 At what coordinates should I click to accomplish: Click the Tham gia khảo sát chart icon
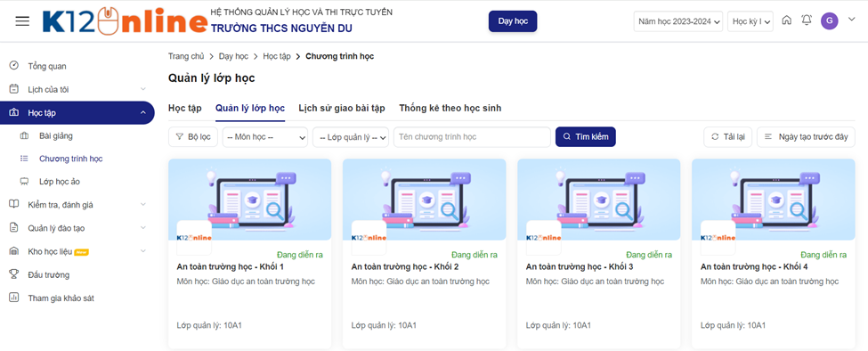(x=14, y=298)
